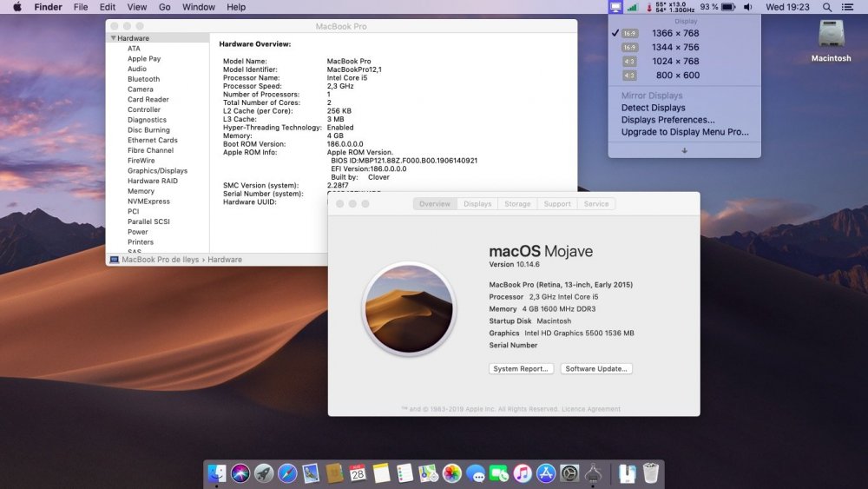Open the Mail stamp icon in Dock
The image size is (868, 489).
[311, 473]
